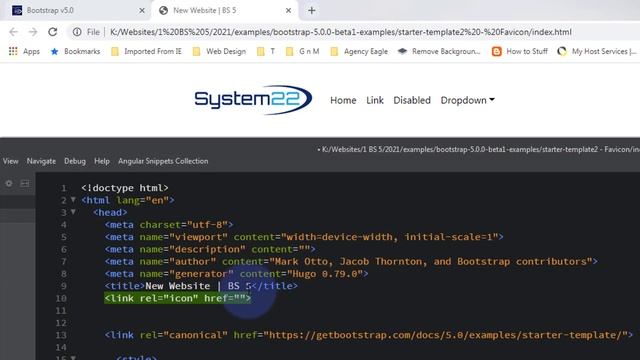Click the System22 logo
The height and width of the screenshot is (360, 640).
(x=253, y=100)
